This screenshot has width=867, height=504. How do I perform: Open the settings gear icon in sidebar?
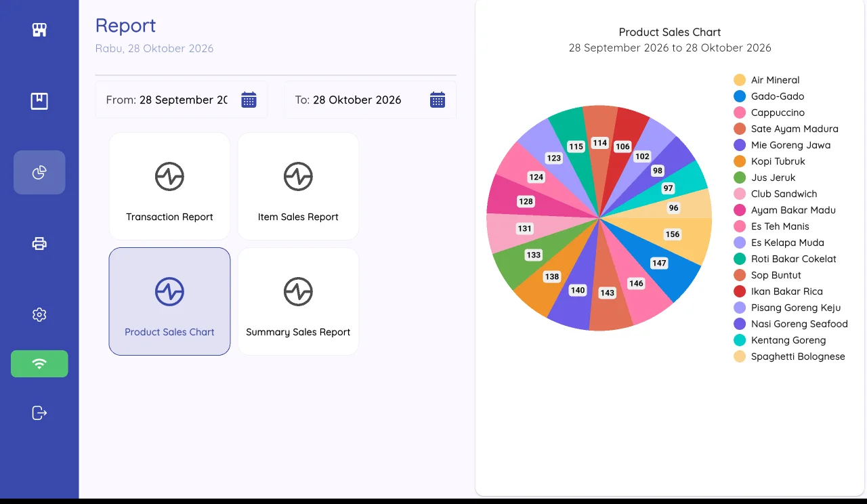[39, 315]
